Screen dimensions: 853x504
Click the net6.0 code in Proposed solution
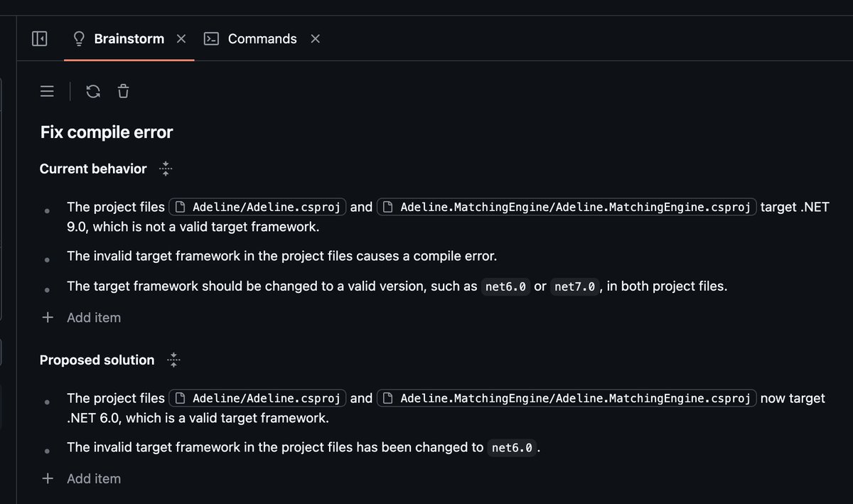[512, 448]
